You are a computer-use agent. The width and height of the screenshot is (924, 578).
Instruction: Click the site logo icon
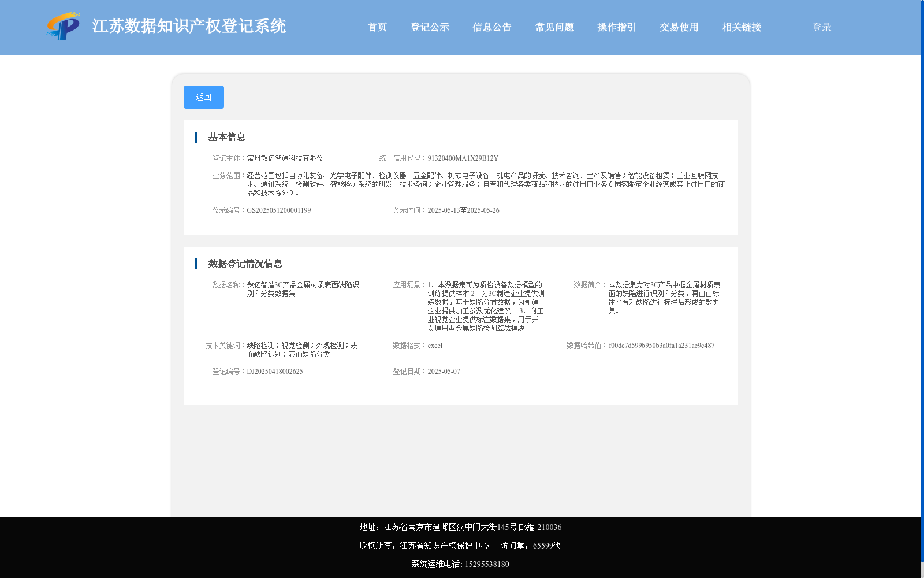point(64,26)
